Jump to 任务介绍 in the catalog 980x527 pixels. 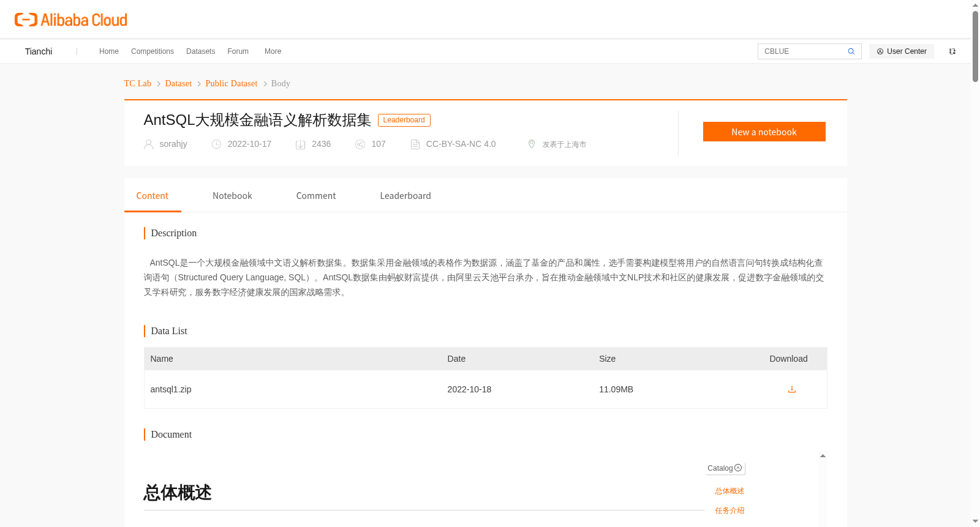click(x=729, y=510)
